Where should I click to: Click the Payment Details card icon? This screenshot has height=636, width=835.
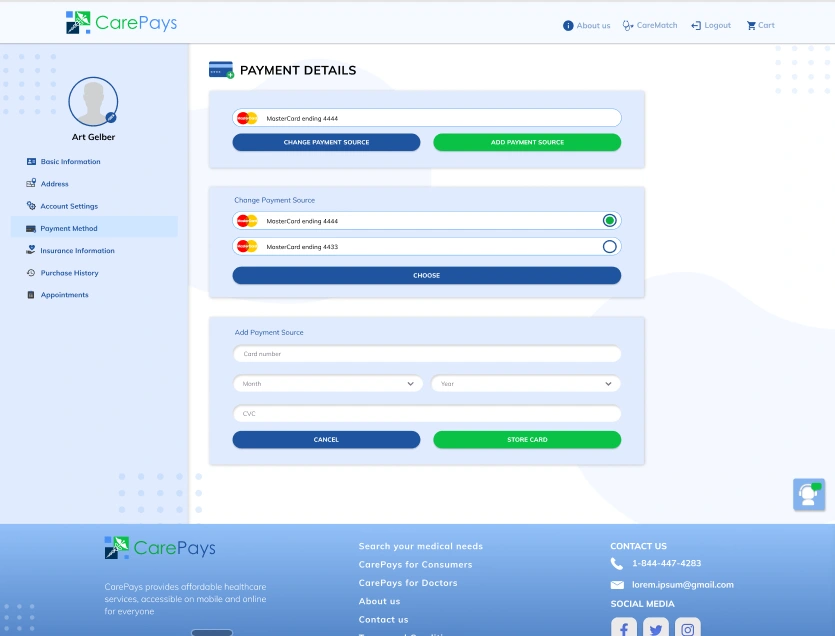(x=221, y=70)
